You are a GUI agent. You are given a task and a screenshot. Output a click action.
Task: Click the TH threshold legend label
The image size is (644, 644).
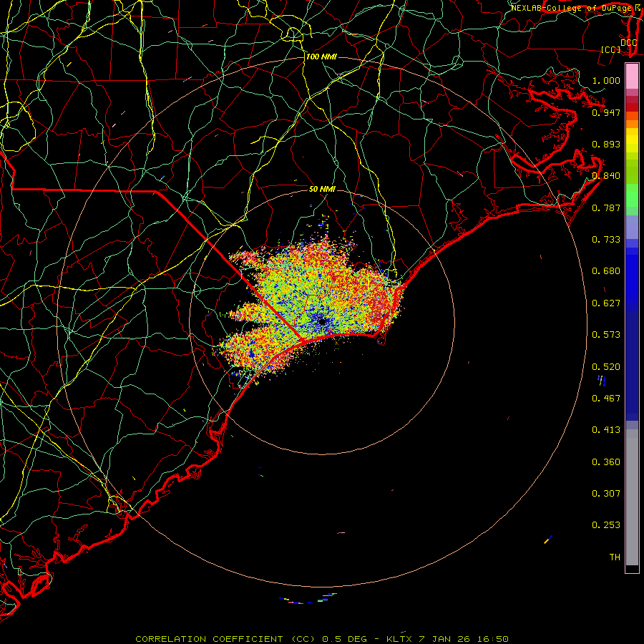(x=615, y=557)
